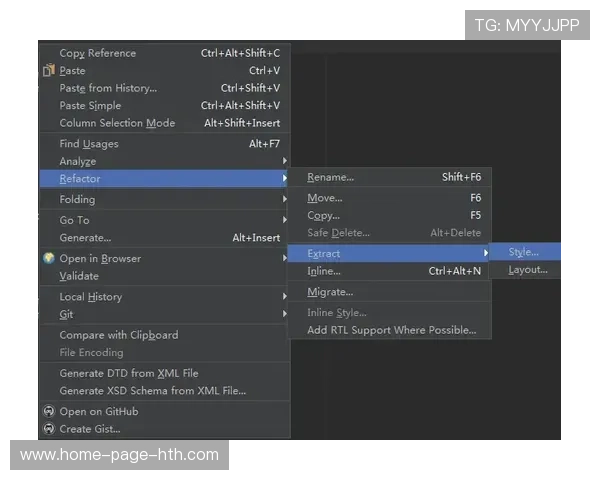The image size is (600, 480).
Task: Choose Generate DTD from XML File
Action: pyautogui.click(x=129, y=373)
